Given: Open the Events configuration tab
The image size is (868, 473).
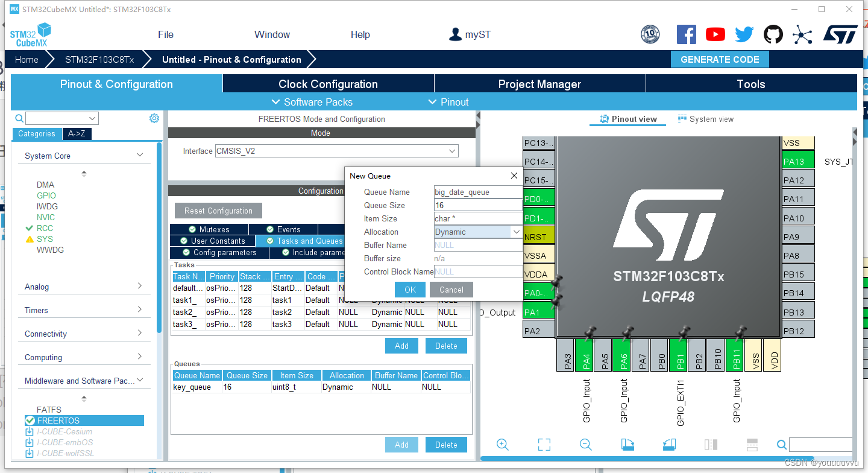Looking at the screenshot, I should 283,229.
